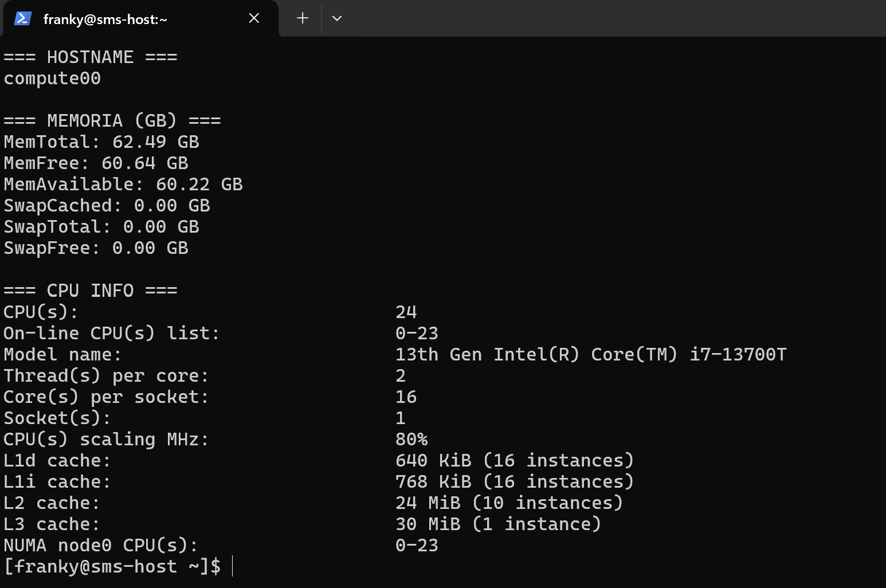Select the franky@sms-host:~ tab title
886x588 pixels.
point(105,19)
